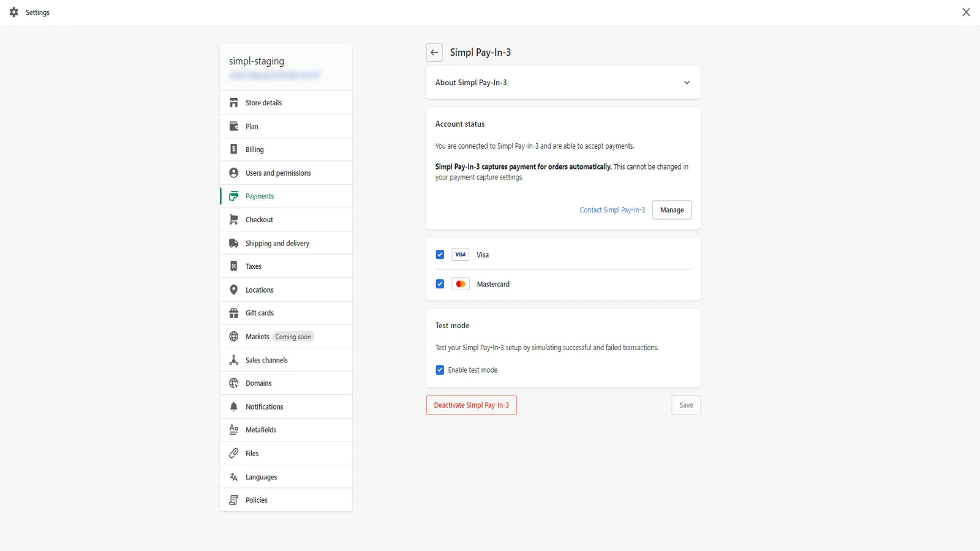Click the Shipping and delivery truck icon
The width and height of the screenshot is (980, 551).
click(x=233, y=243)
